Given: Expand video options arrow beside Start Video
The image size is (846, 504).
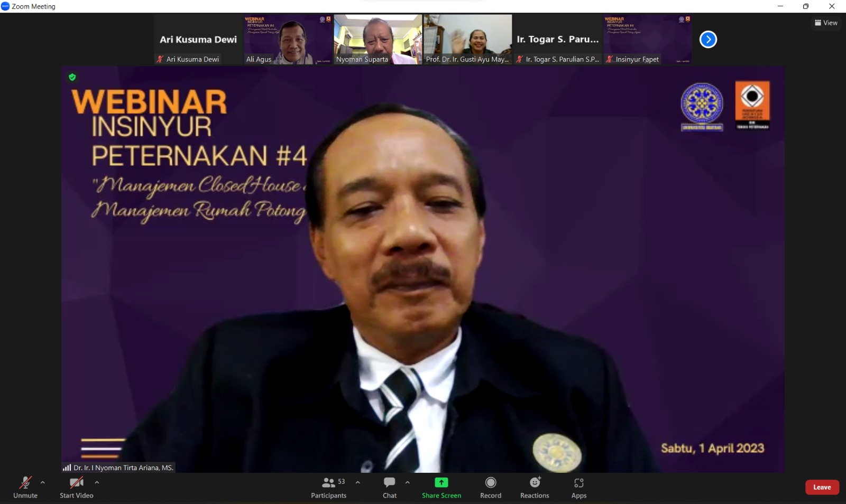Looking at the screenshot, I should click(x=97, y=482).
